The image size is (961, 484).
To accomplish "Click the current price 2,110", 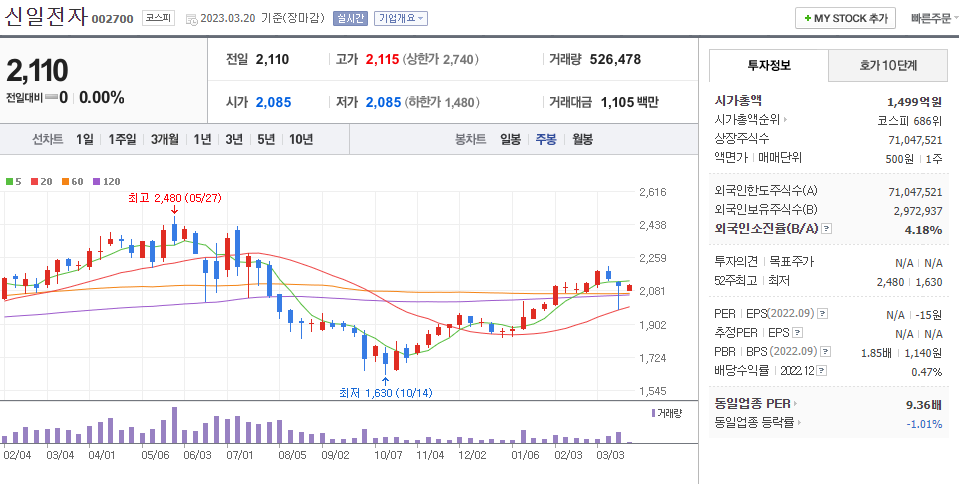I will pos(37,71).
